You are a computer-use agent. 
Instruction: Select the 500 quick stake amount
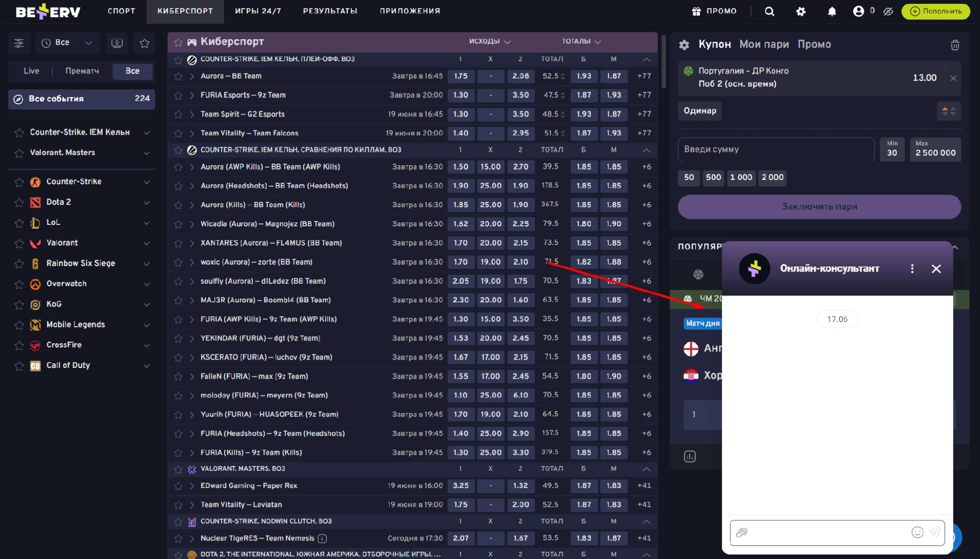pyautogui.click(x=713, y=177)
